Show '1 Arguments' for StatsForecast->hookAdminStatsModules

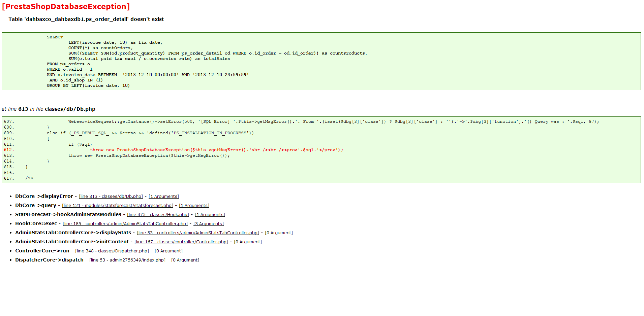tap(210, 215)
